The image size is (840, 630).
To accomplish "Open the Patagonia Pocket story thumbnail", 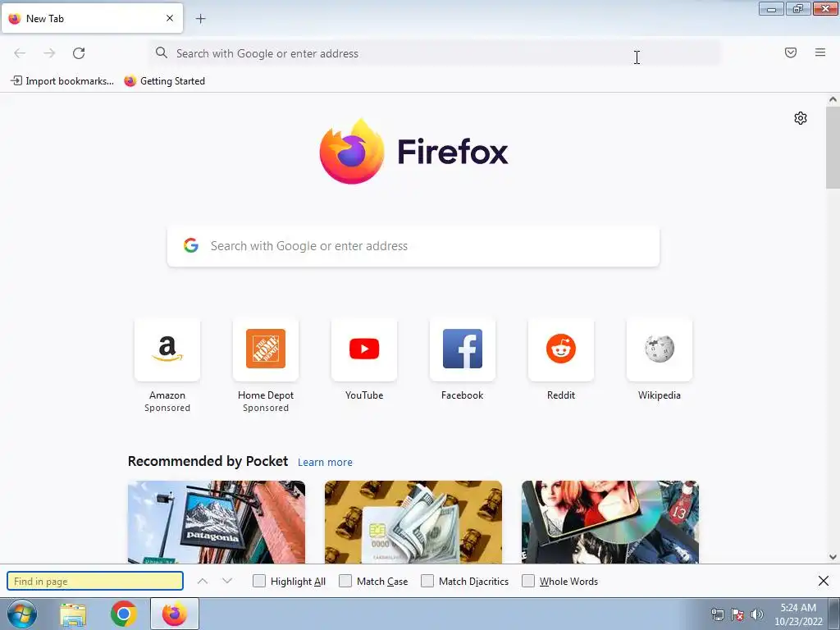I will [x=217, y=522].
